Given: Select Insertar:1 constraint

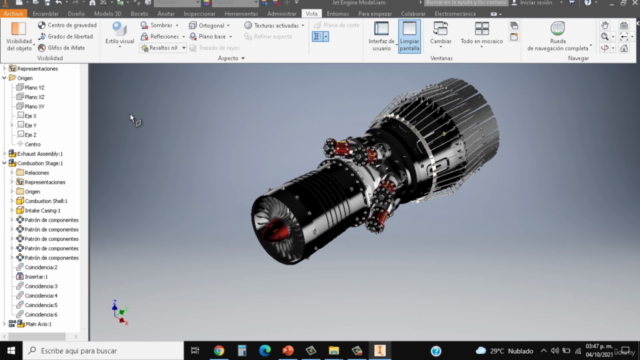Looking at the screenshot, I should click(x=32, y=277).
